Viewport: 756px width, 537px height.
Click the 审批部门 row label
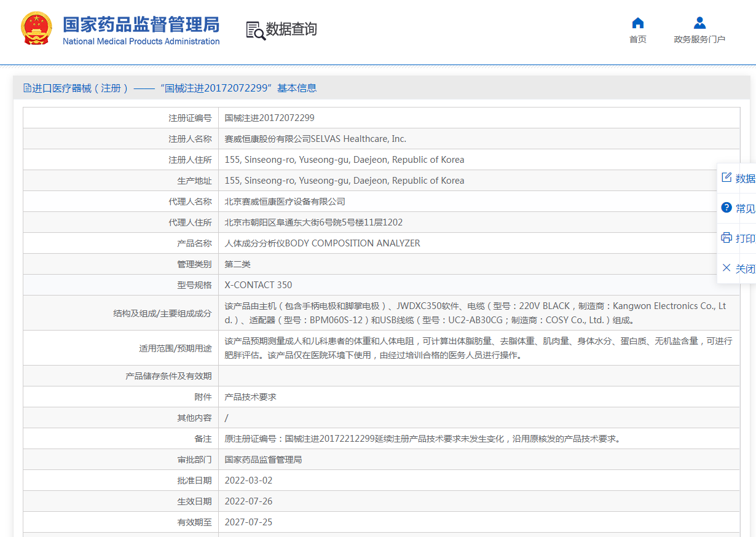coord(195,460)
